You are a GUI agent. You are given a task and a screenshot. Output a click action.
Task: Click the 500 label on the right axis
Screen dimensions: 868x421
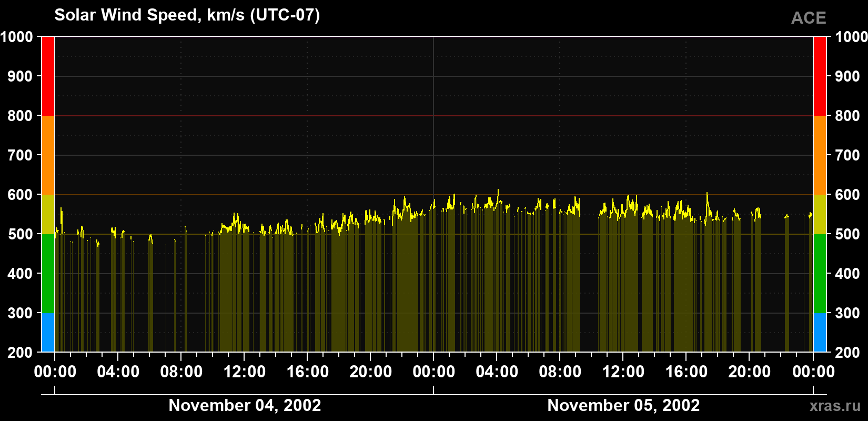(x=847, y=234)
